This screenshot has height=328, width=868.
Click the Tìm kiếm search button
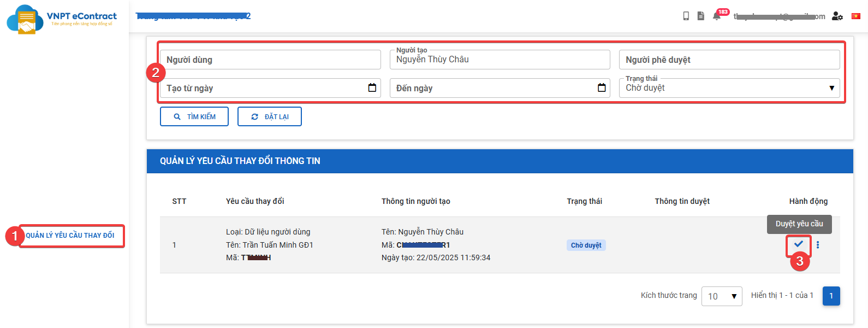[x=194, y=116]
